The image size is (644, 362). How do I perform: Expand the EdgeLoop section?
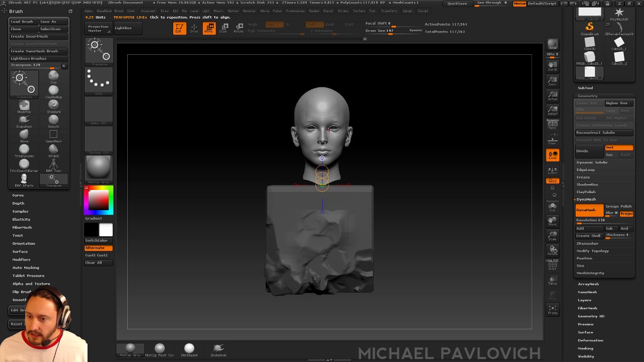pyautogui.click(x=586, y=170)
